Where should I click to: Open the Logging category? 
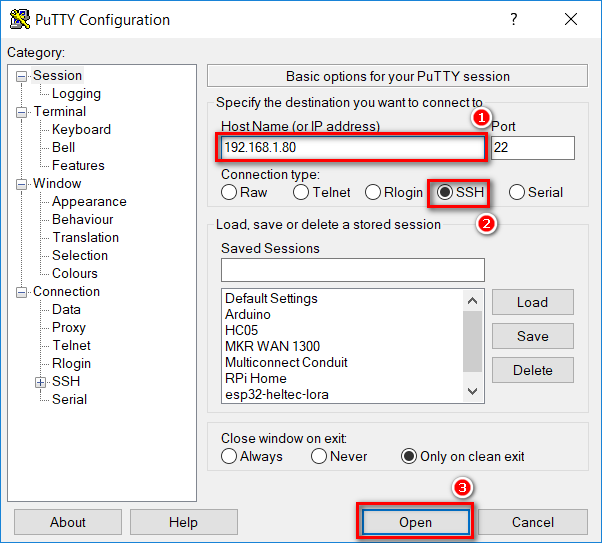tap(76, 94)
